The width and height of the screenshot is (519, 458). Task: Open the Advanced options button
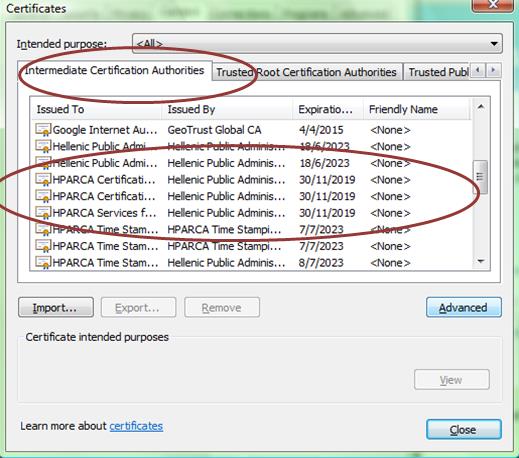464,307
